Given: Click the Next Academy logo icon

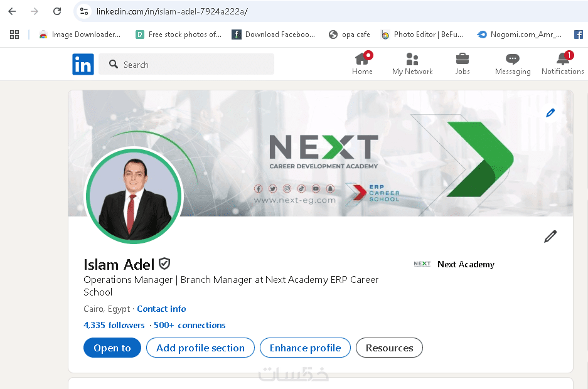Looking at the screenshot, I should (422, 264).
